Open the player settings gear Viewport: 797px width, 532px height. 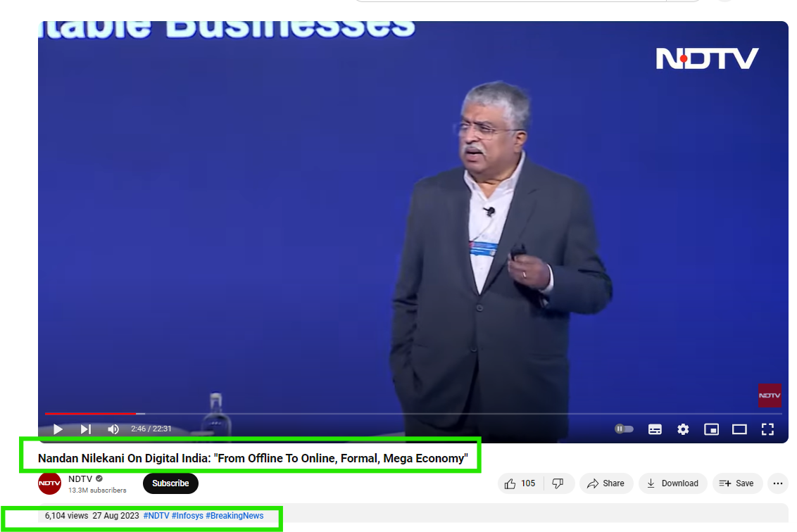[683, 429]
